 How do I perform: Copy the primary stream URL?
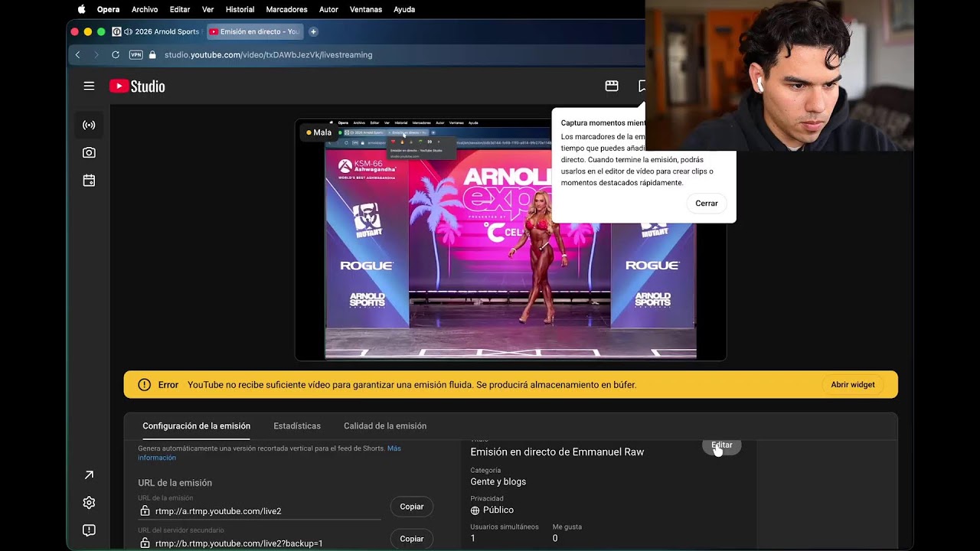tap(412, 507)
